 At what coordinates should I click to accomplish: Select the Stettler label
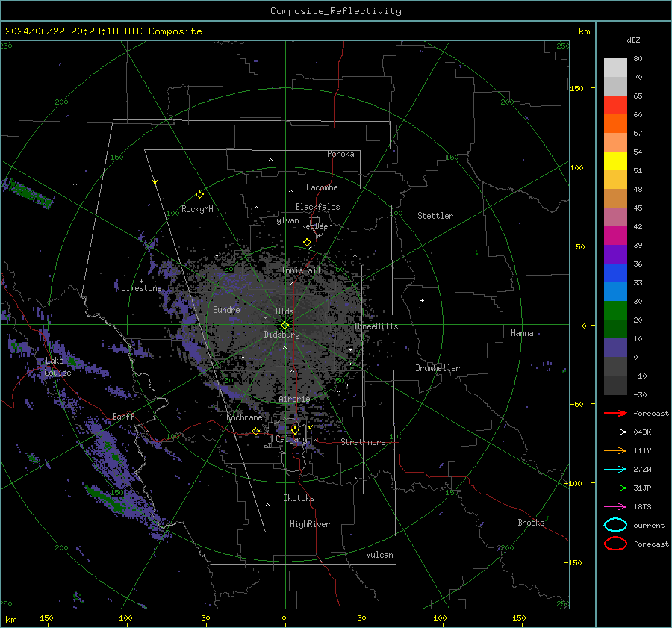[x=435, y=216]
